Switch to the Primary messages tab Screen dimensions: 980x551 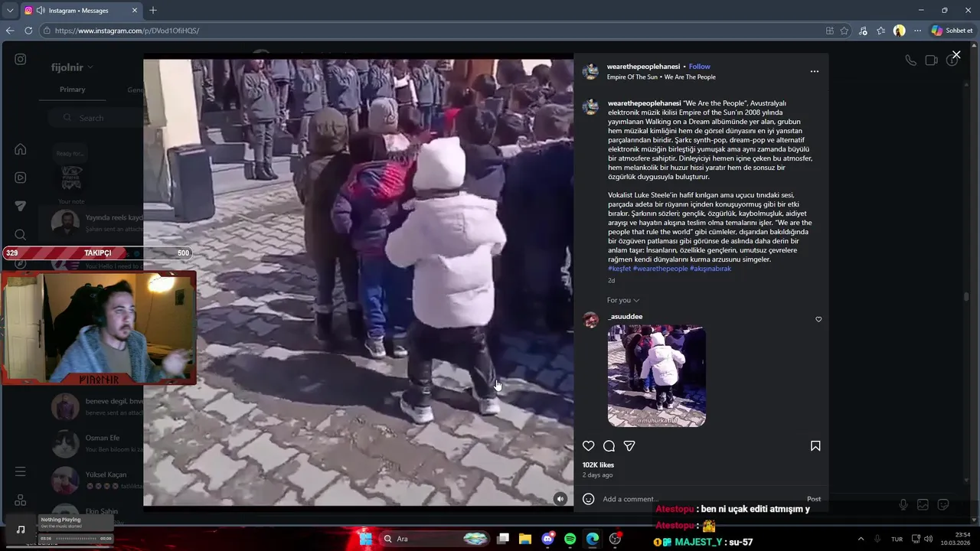click(73, 90)
